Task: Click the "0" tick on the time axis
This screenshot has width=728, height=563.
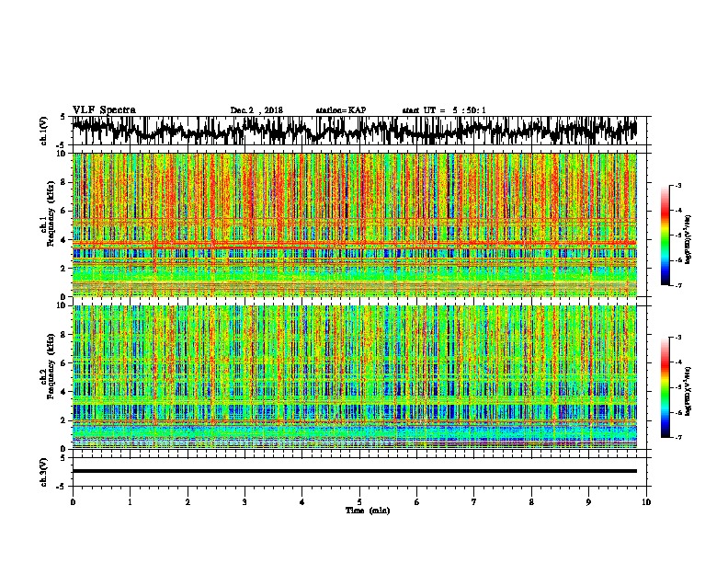Action: 73,502
